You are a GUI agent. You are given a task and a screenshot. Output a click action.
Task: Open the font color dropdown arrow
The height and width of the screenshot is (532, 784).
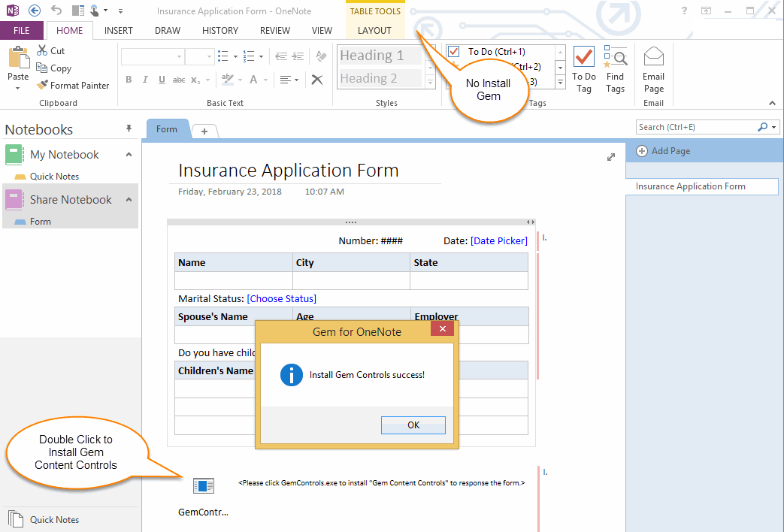click(x=265, y=80)
